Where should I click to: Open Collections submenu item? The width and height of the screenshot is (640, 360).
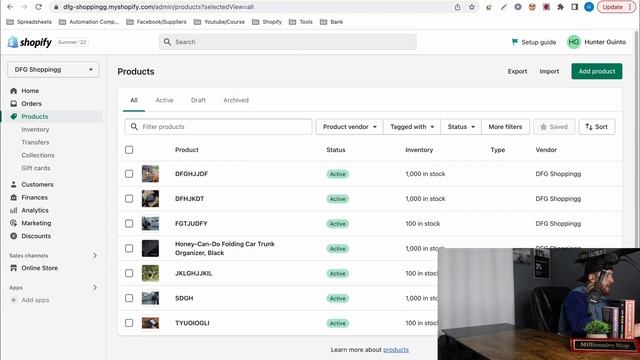(38, 155)
